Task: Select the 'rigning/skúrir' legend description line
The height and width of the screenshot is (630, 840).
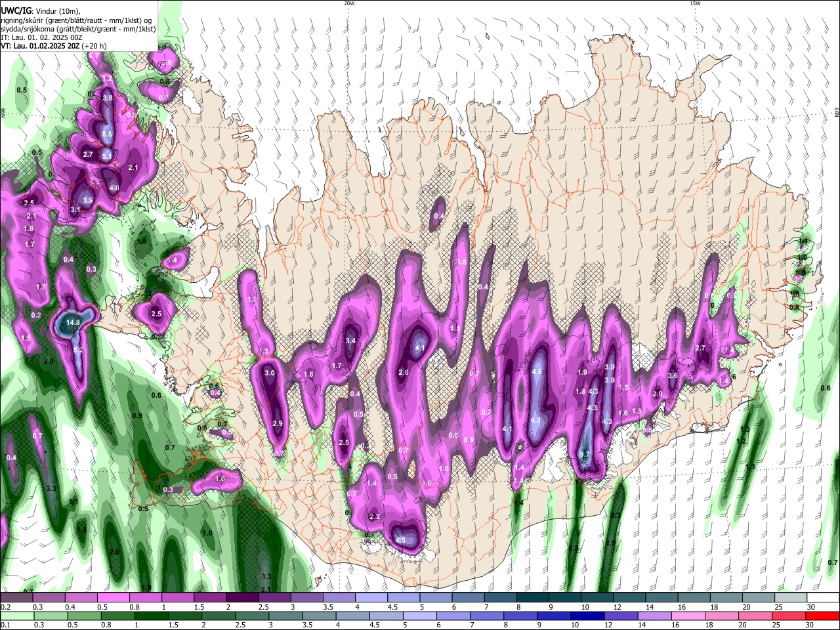Action: click(x=76, y=20)
